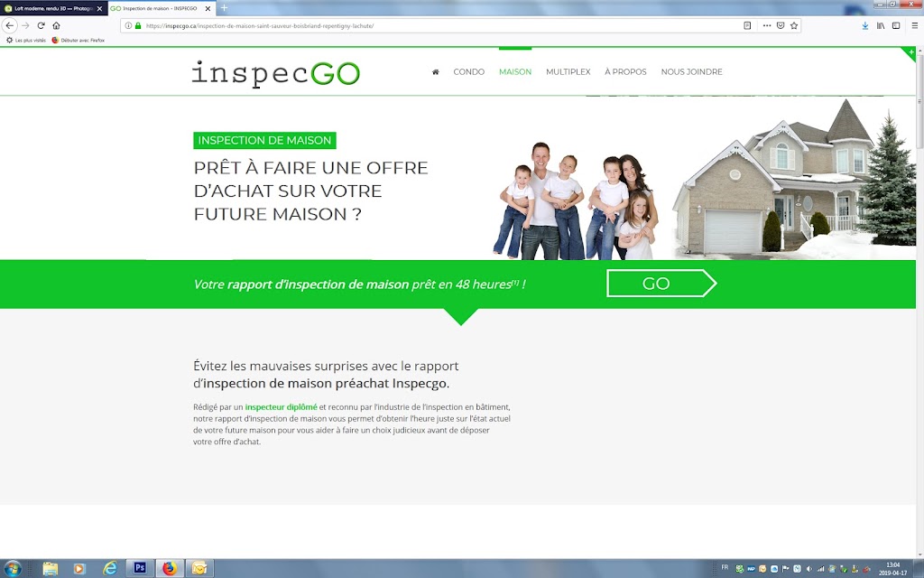
Task: Click the INSPECTION DE MAISON green label
Action: tap(264, 140)
